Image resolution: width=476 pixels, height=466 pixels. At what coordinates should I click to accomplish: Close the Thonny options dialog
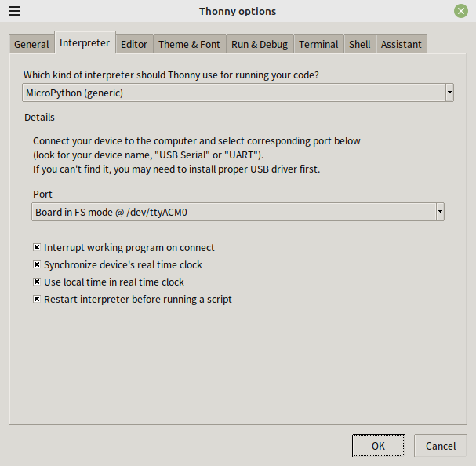coord(461,11)
